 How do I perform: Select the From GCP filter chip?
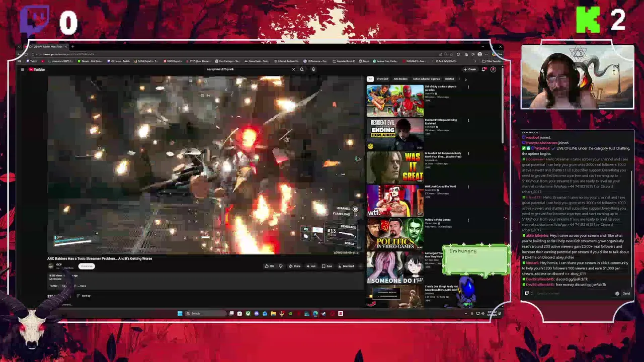pyautogui.click(x=383, y=79)
